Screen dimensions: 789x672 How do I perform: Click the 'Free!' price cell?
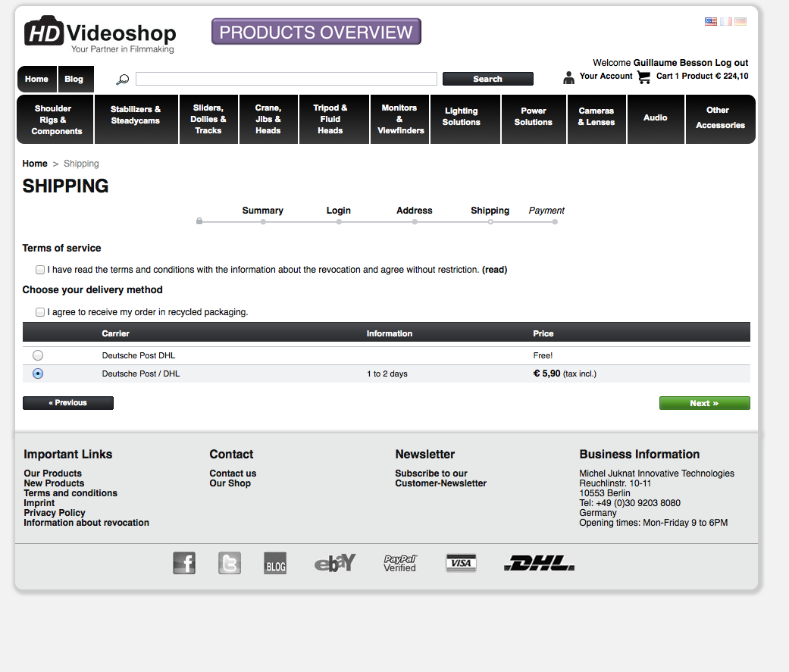point(543,355)
